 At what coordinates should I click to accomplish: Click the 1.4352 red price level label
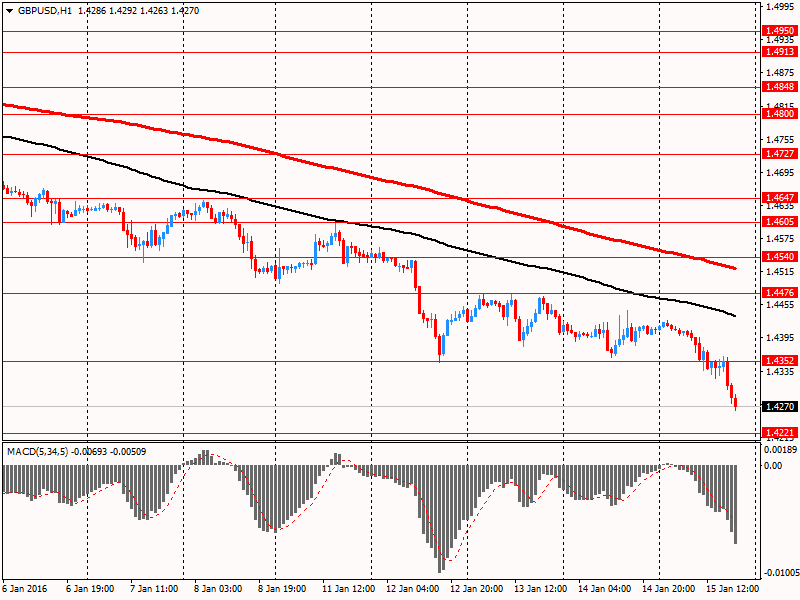click(x=780, y=361)
